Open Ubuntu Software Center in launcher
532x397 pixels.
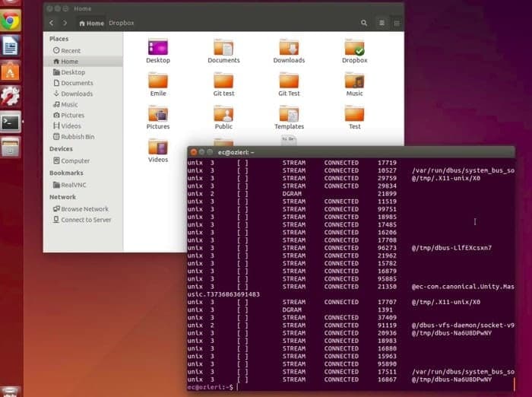[11, 71]
